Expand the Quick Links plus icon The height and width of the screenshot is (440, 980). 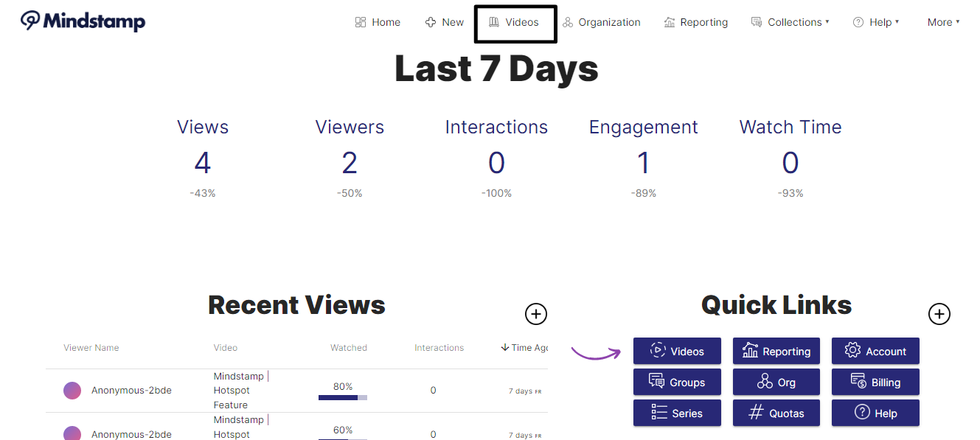[939, 314]
